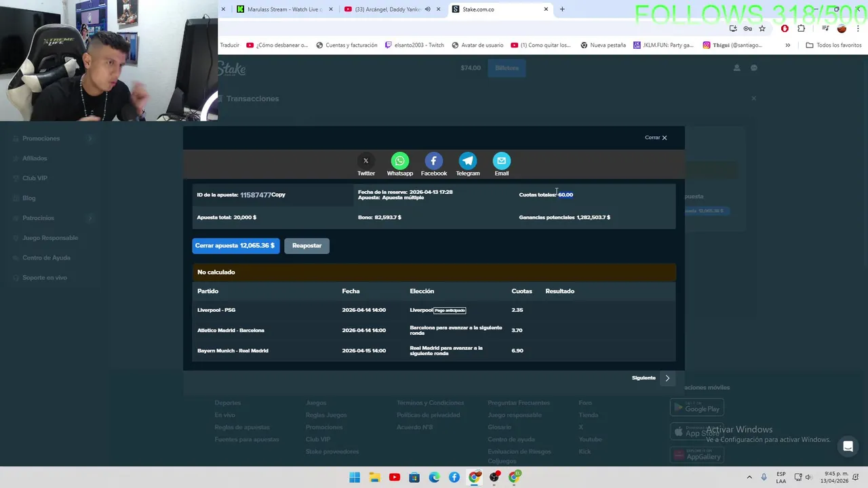Image resolution: width=868 pixels, height=488 pixels.
Task: Open the saved passwords key icon
Action: pos(747,28)
